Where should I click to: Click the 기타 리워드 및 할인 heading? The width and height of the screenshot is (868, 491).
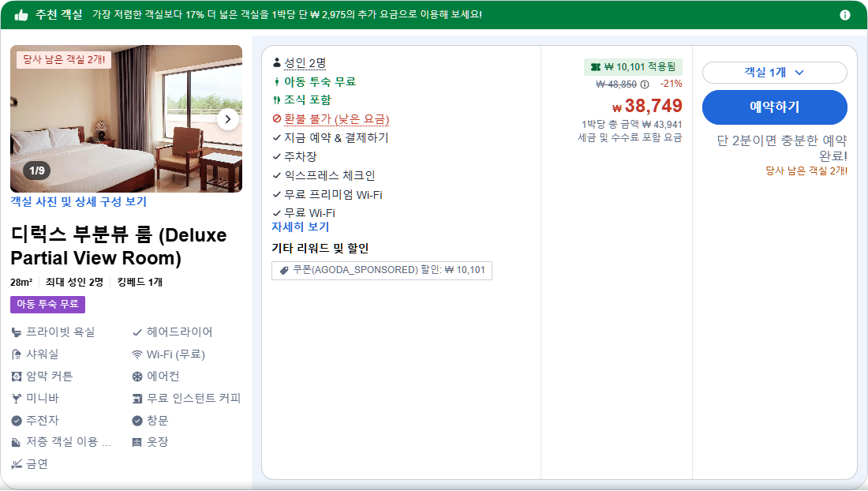click(x=320, y=248)
